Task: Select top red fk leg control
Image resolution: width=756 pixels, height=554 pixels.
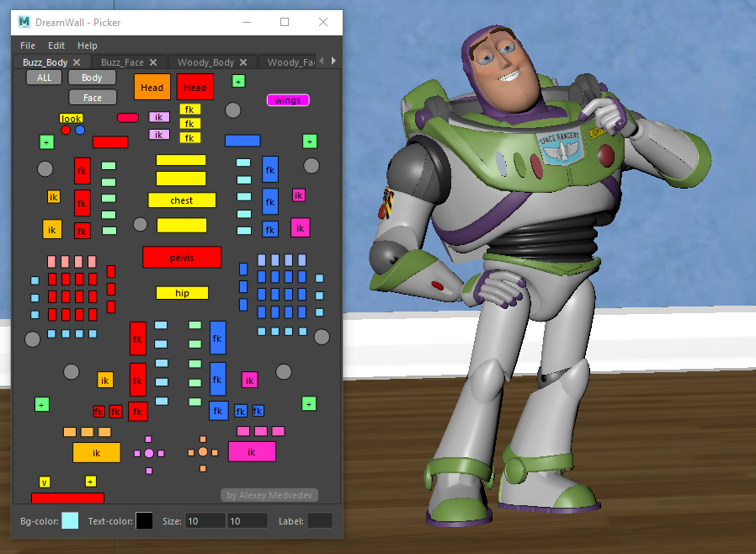Action: pyautogui.click(x=138, y=338)
